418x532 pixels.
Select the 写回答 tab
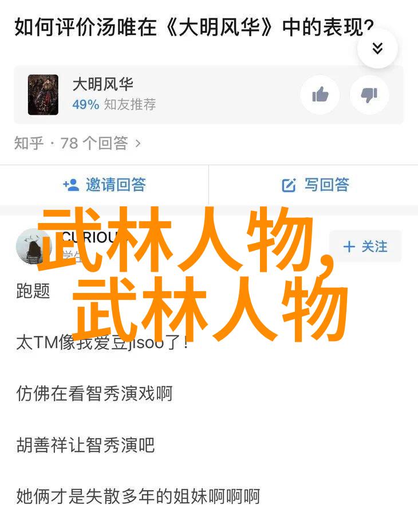click(x=314, y=185)
